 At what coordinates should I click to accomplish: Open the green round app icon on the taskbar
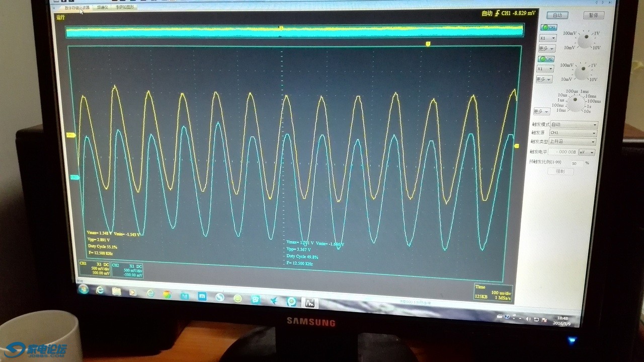[237, 299]
